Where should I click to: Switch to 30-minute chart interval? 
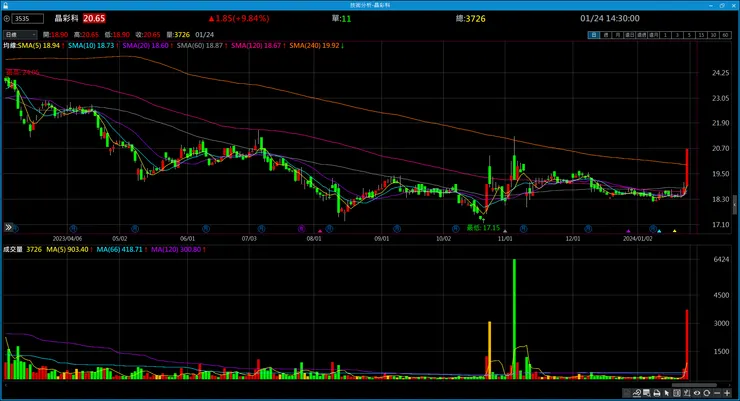714,35
